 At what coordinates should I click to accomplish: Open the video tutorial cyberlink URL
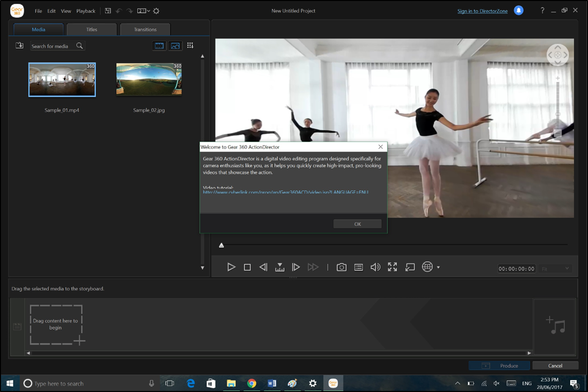[x=285, y=192]
